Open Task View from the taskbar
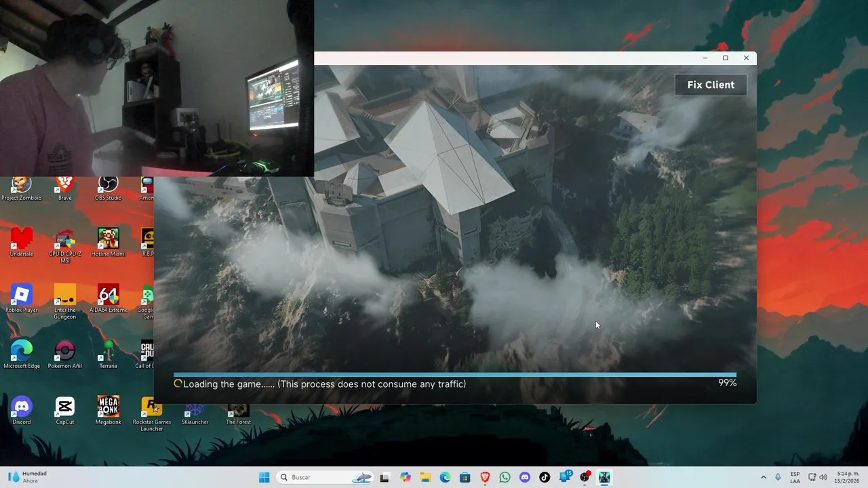 384,477
